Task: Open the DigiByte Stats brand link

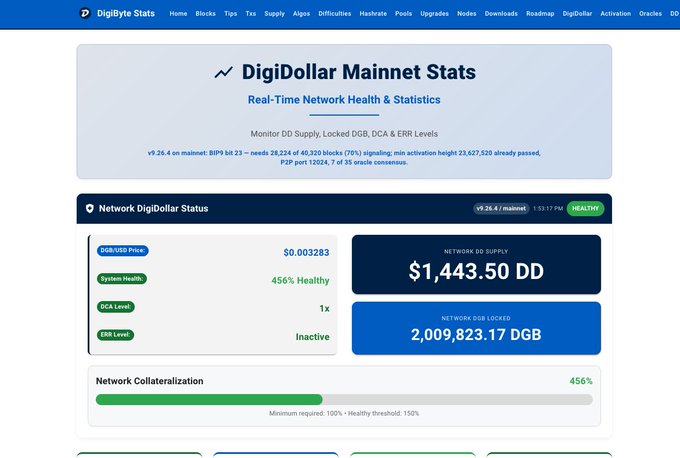Action: (x=117, y=13)
